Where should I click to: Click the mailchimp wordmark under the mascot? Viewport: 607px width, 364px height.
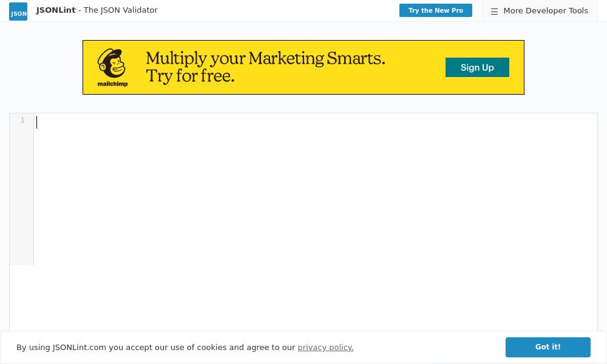(x=112, y=84)
